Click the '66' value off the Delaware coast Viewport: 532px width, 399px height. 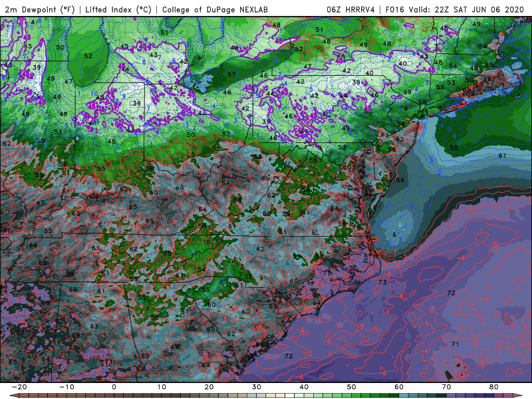point(400,180)
